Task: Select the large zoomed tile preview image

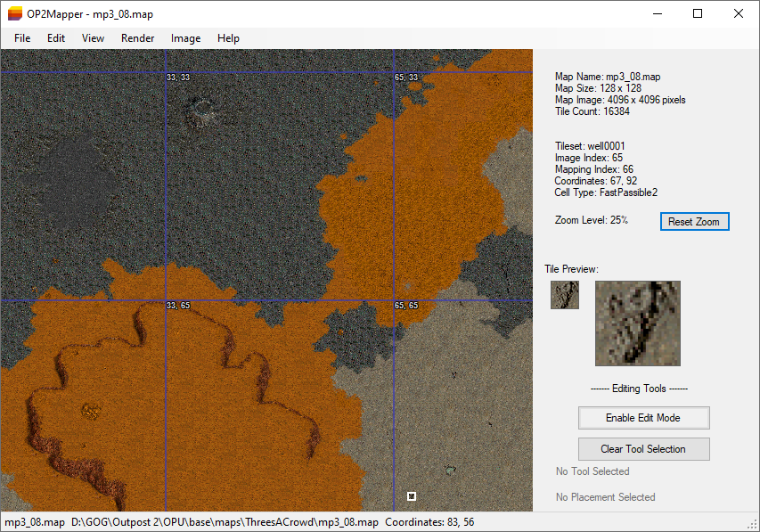Action: tap(638, 323)
